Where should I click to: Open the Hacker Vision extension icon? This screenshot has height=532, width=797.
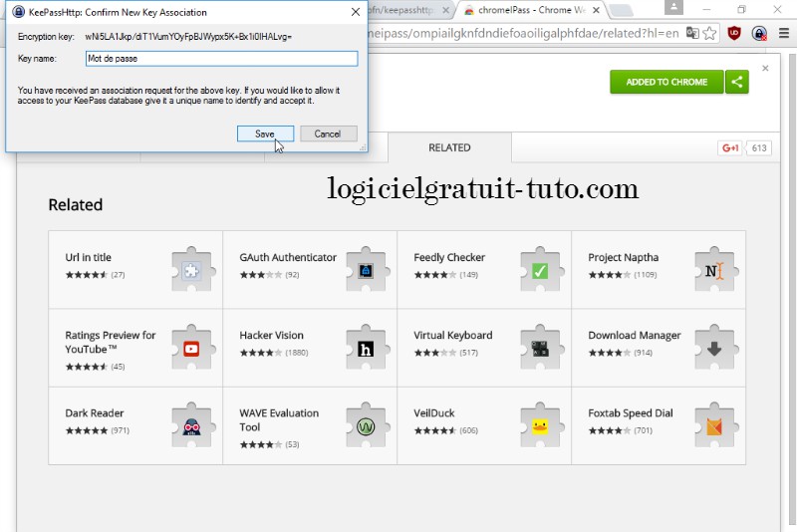[366, 348]
